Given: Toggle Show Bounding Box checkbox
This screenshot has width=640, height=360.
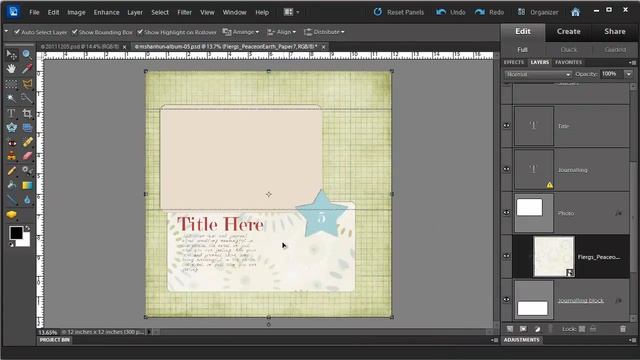Looking at the screenshot, I should [x=74, y=31].
